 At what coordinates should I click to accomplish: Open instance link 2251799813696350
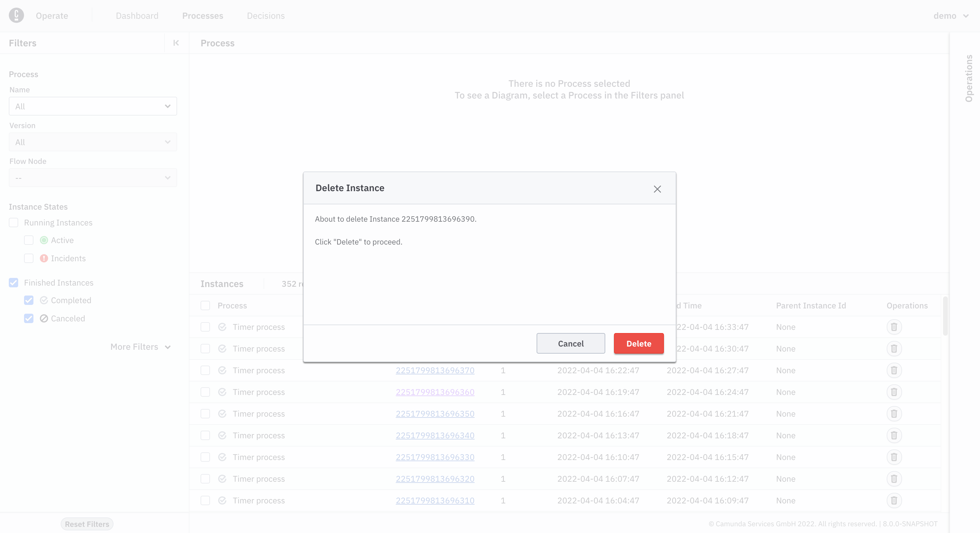click(435, 414)
